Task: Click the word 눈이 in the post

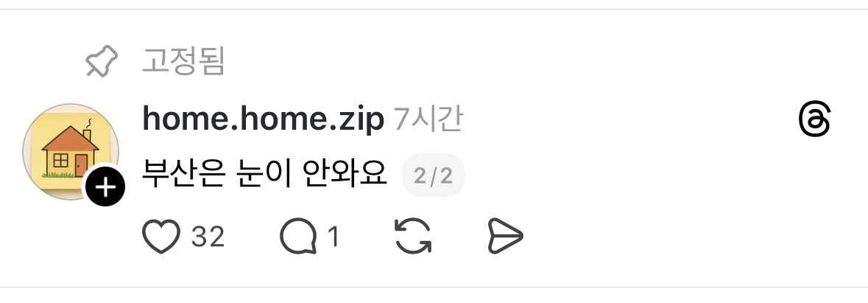Action: pos(264,173)
